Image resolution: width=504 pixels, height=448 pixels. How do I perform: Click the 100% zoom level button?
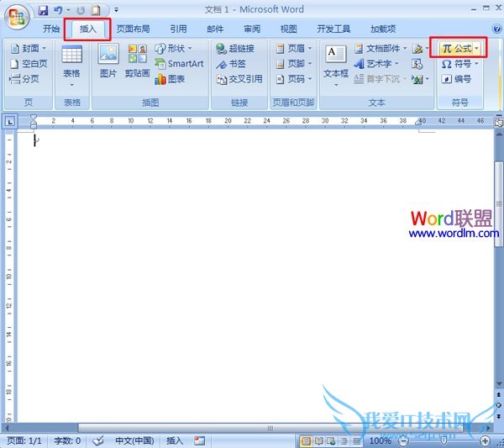(380, 441)
